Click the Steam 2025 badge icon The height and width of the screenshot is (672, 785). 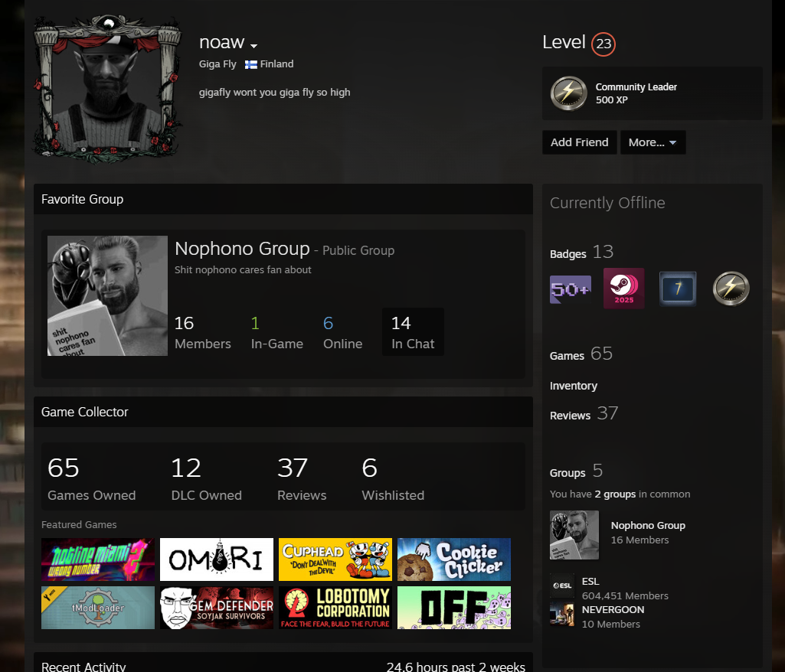tap(623, 289)
